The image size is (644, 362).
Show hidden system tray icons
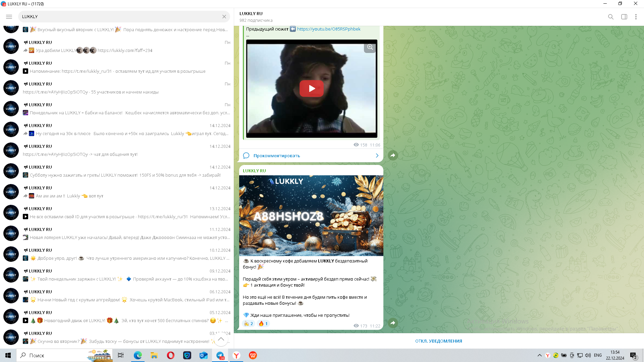[539, 355]
